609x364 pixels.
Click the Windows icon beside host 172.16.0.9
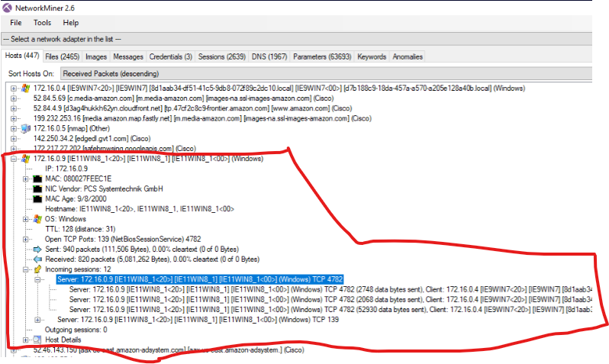26,158
